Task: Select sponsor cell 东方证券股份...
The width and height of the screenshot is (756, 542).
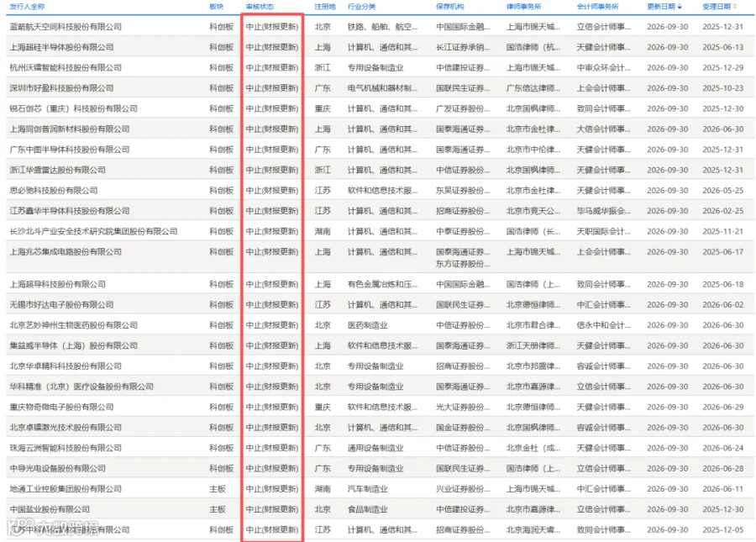Action: tap(463, 264)
